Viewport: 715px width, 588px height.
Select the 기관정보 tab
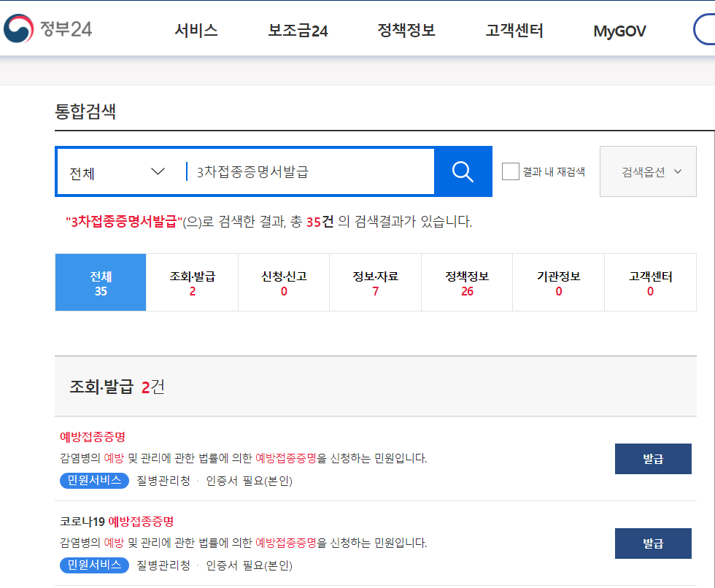[x=559, y=282]
